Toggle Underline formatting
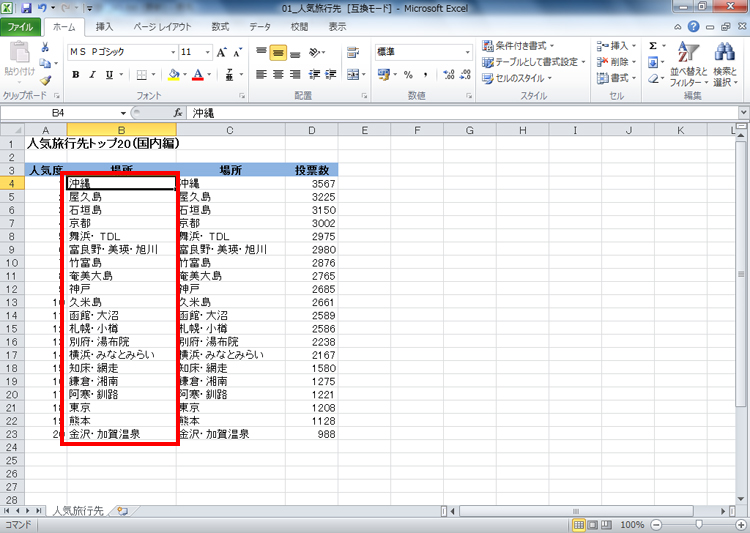The width and height of the screenshot is (750, 533). 109,75
